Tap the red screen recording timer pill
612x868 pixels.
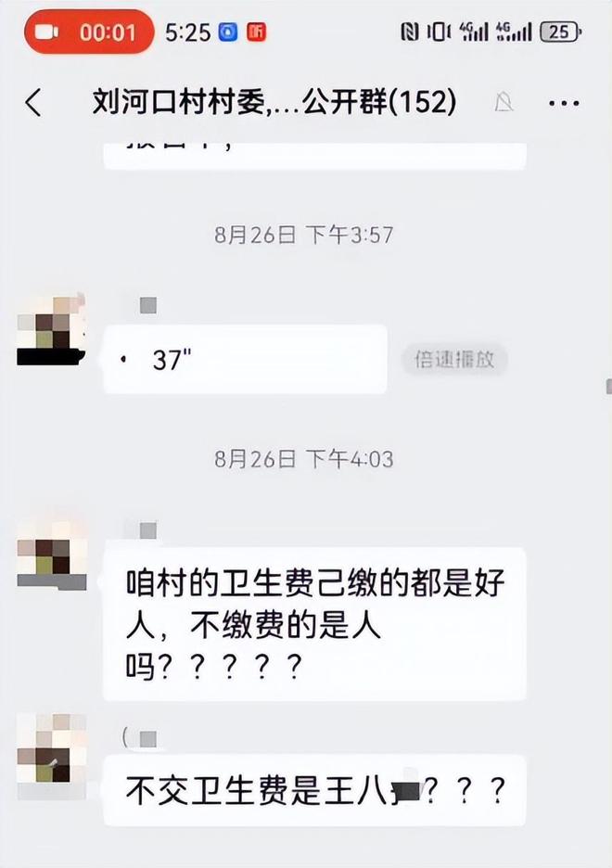88,32
